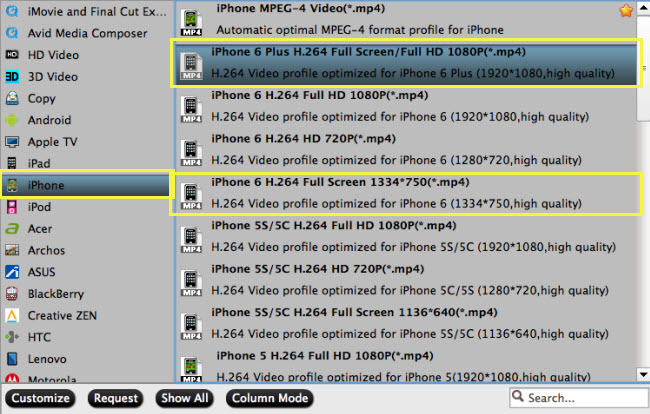Click the Archos category icon
The height and width of the screenshot is (414, 650).
pyautogui.click(x=12, y=250)
